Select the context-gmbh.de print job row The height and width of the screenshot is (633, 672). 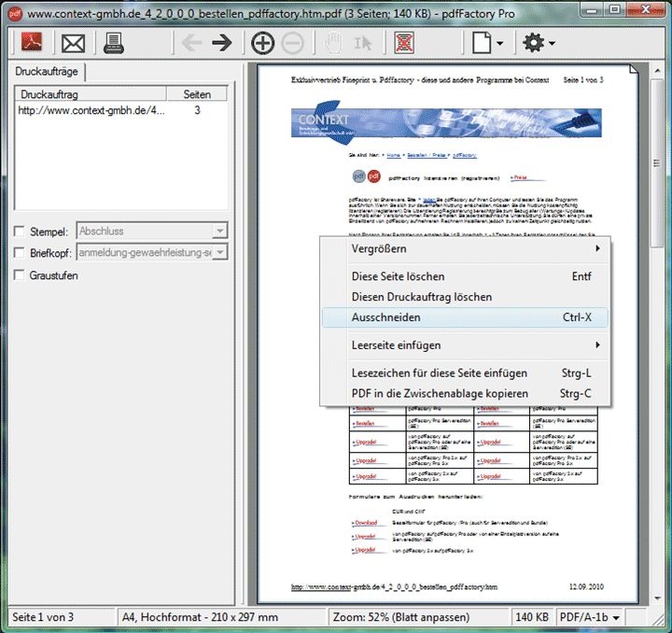pos(91,110)
